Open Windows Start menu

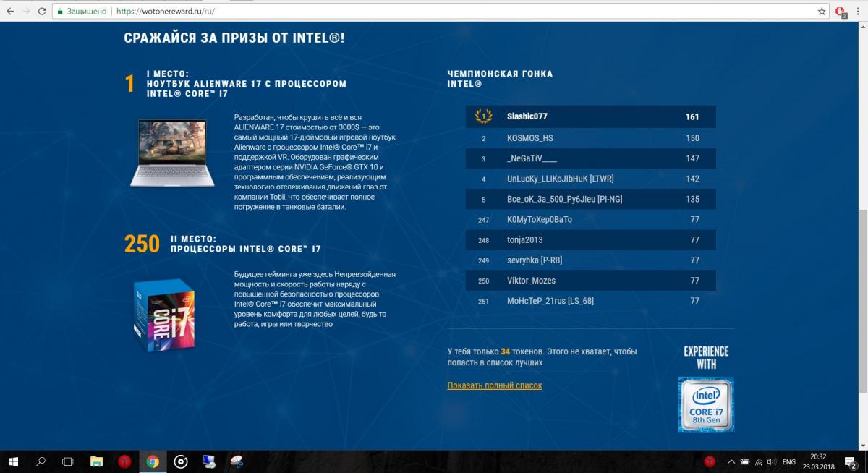click(14, 461)
